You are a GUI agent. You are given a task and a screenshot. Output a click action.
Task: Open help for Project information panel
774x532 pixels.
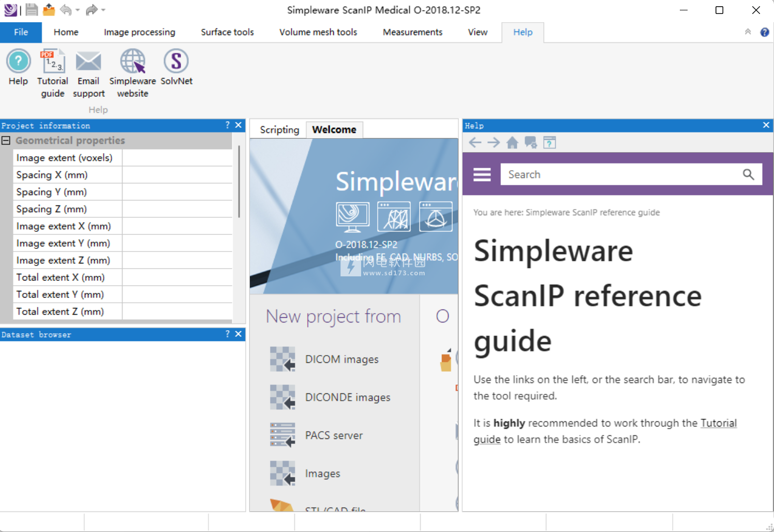(228, 125)
